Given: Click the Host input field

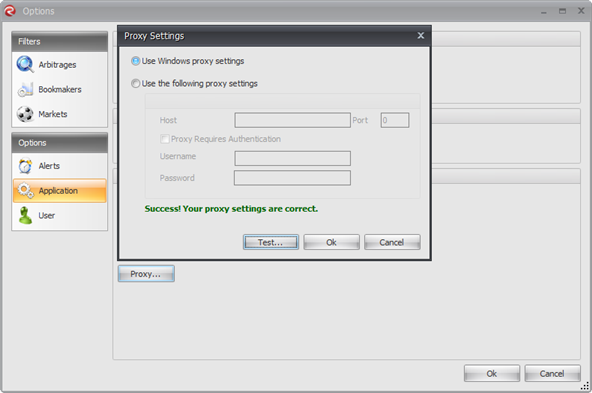Looking at the screenshot, I should (292, 120).
